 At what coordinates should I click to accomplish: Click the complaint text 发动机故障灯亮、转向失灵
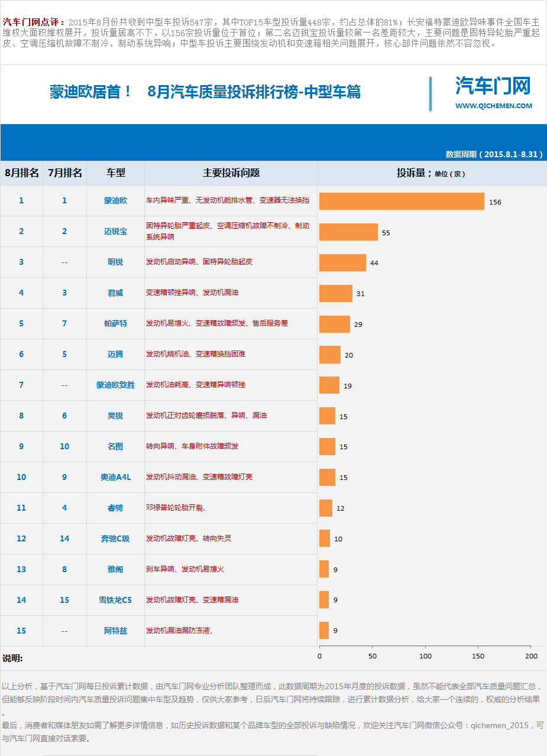[189, 538]
